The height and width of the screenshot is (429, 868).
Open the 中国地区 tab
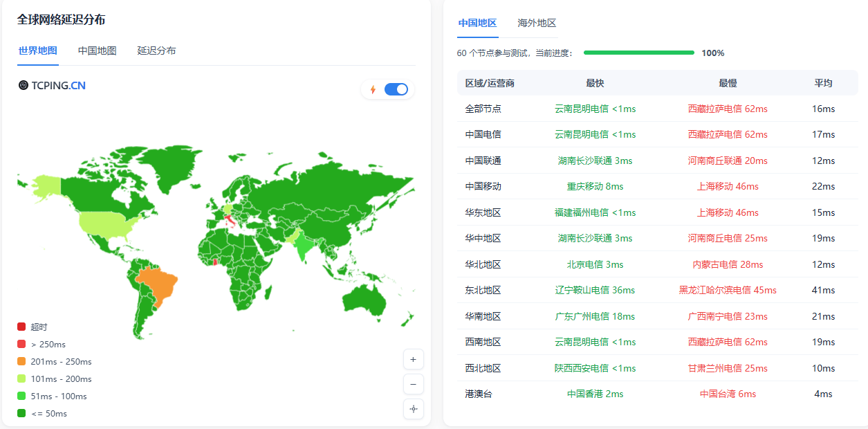tap(477, 23)
